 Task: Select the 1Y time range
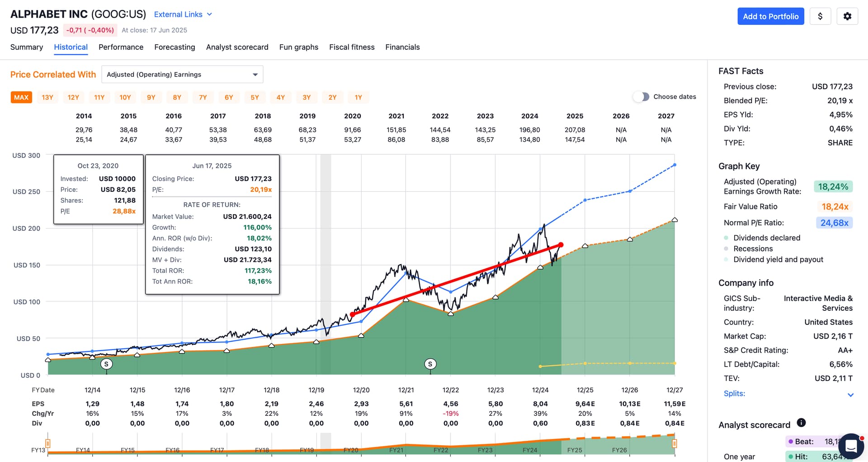pyautogui.click(x=359, y=97)
